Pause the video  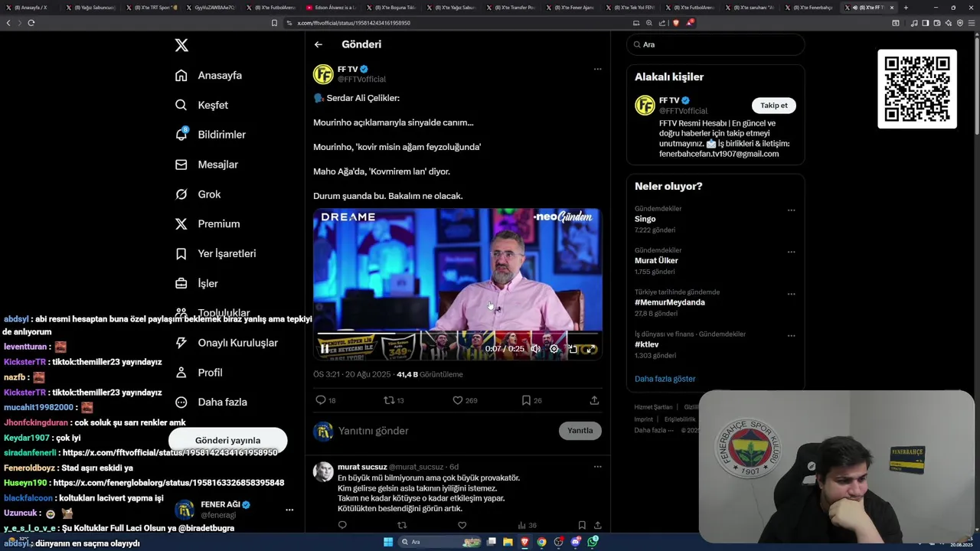pos(325,349)
